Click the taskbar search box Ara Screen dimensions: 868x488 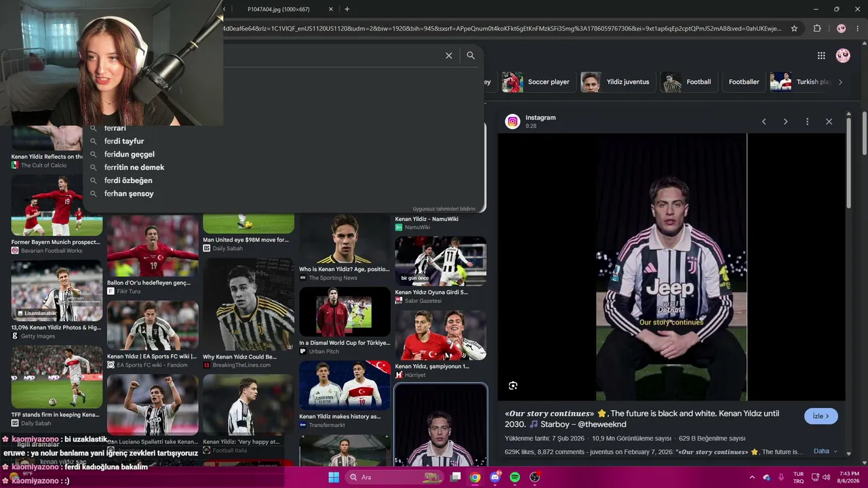[x=393, y=477]
